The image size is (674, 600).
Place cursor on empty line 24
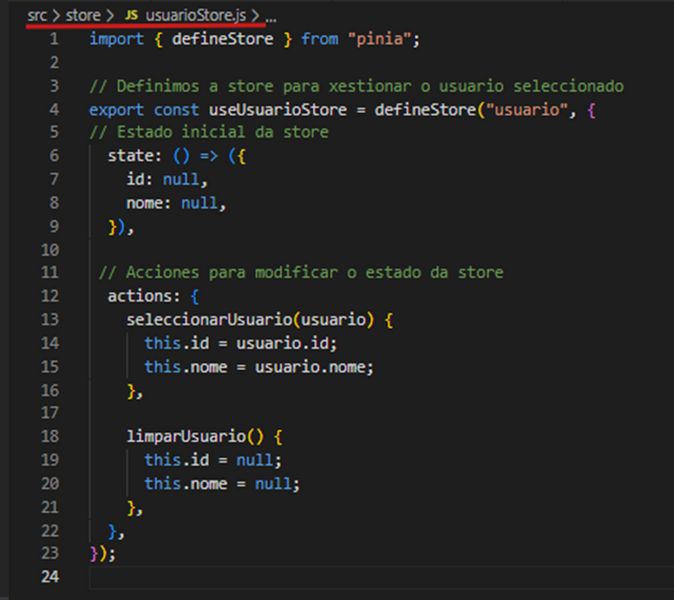[x=382, y=577]
